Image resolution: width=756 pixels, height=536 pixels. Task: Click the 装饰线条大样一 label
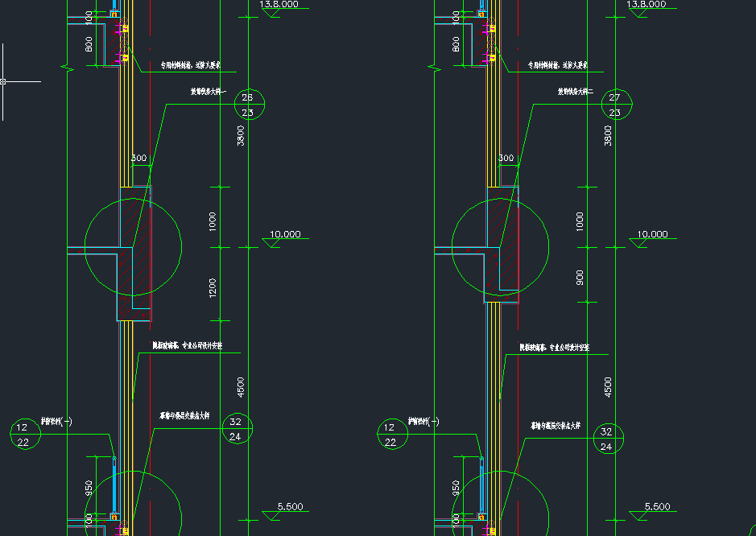point(209,91)
